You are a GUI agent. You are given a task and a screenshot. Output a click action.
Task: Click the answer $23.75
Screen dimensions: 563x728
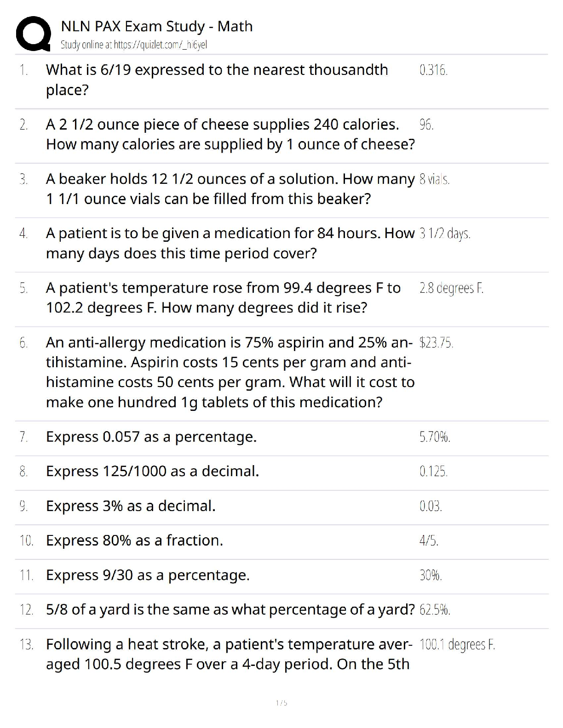coord(437,343)
